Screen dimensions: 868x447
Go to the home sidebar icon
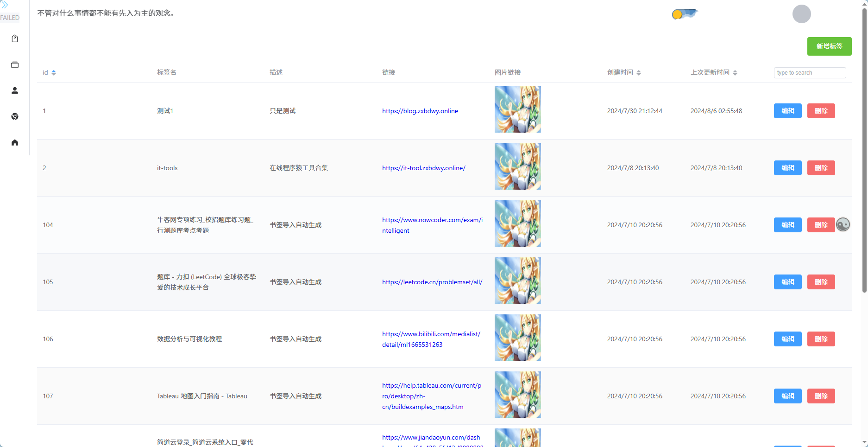pos(15,142)
